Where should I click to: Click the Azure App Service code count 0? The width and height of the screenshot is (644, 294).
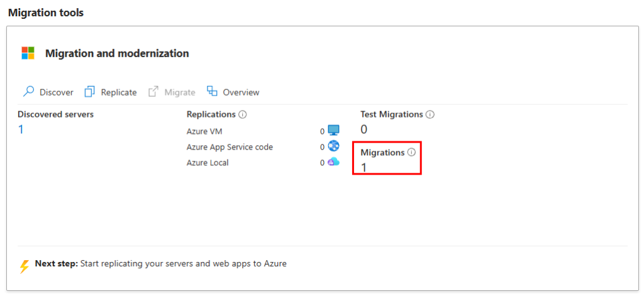[323, 147]
